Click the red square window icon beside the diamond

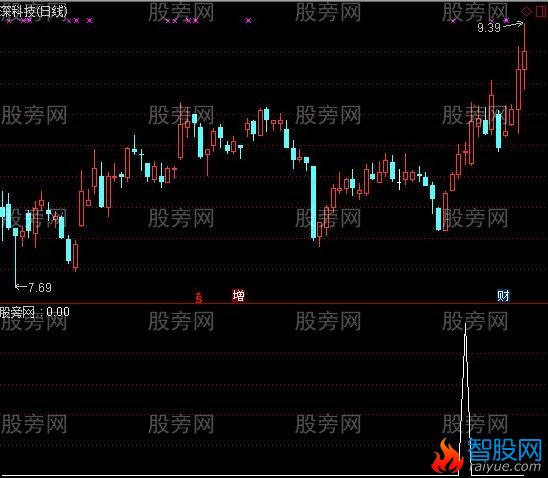coord(541,12)
